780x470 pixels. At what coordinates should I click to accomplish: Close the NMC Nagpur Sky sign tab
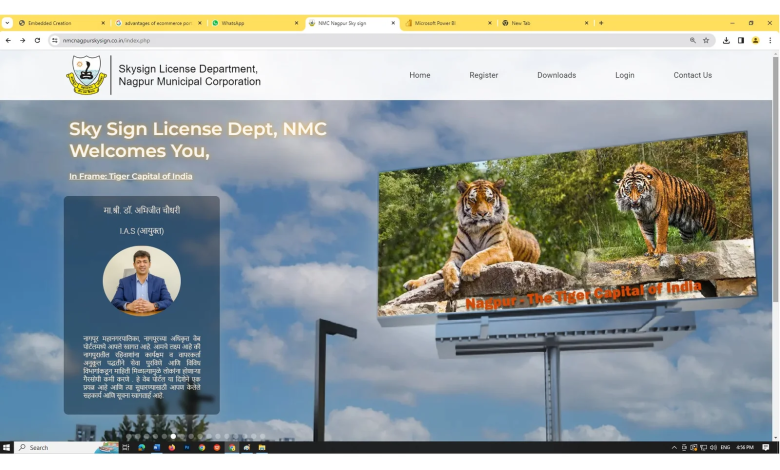pyautogui.click(x=393, y=23)
